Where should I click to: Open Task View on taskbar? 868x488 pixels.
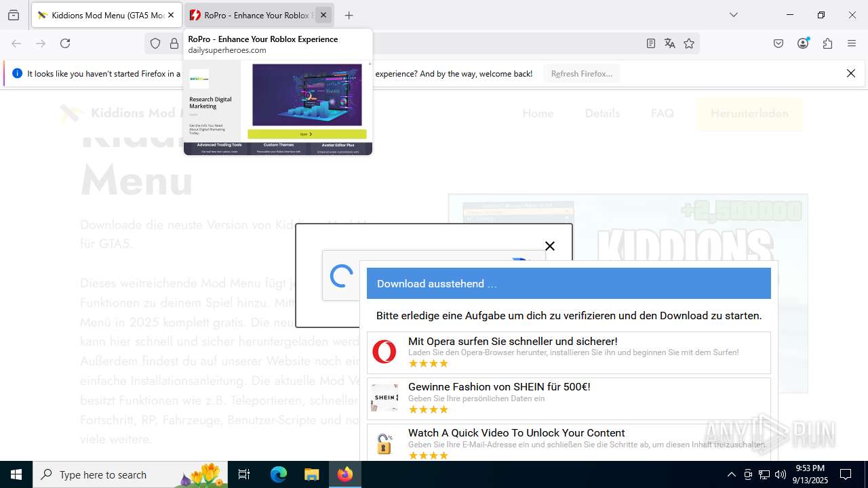pos(244,474)
